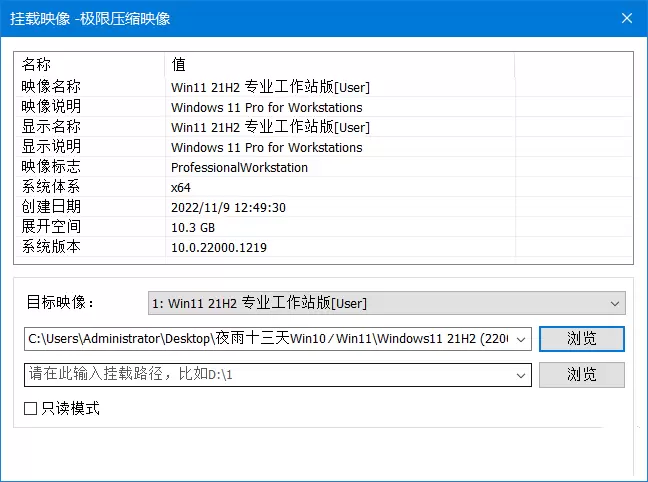
Task: Select the 系统版本 row label
Action: 51,247
